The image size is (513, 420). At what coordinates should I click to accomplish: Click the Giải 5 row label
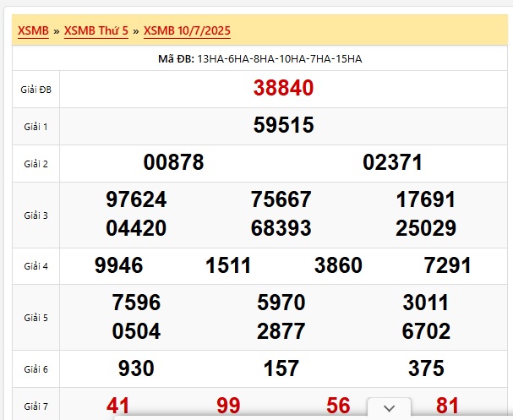click(36, 318)
